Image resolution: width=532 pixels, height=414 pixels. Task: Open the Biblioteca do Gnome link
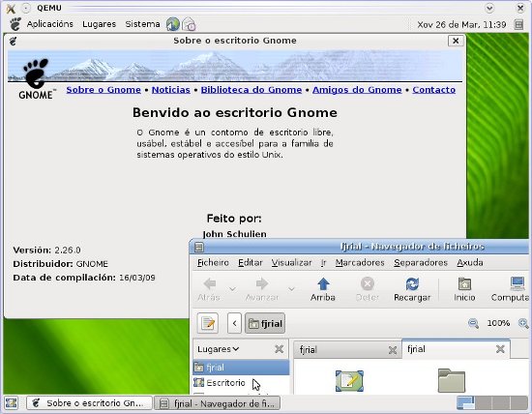point(251,90)
